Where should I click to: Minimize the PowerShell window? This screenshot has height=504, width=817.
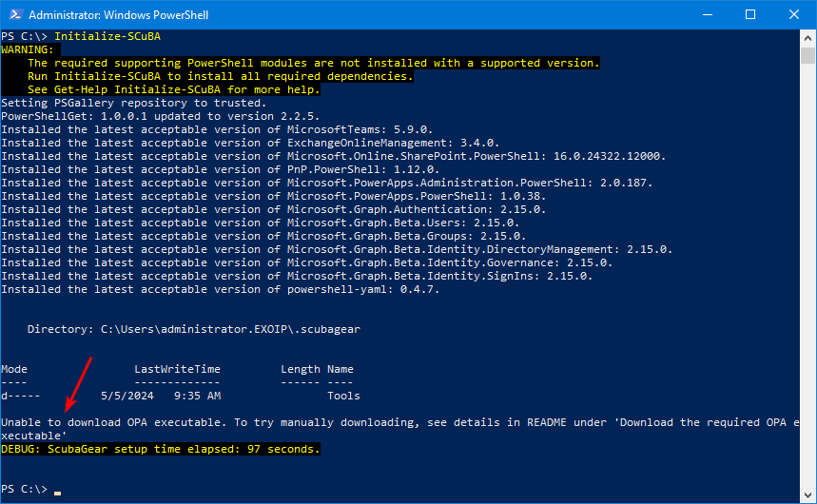click(707, 15)
